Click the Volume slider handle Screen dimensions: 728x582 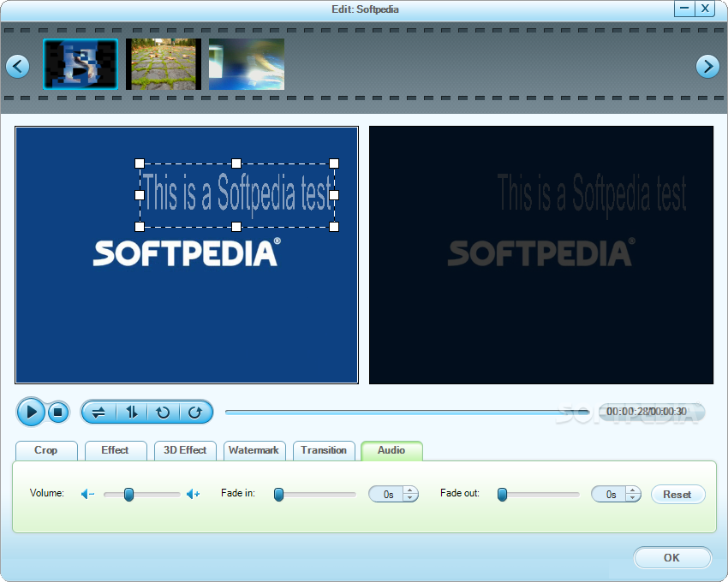tap(129, 495)
